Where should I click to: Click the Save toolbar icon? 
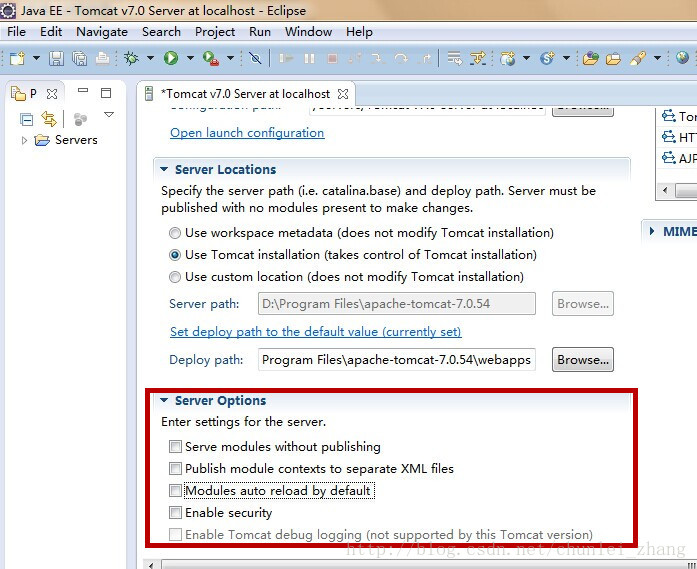[56, 58]
